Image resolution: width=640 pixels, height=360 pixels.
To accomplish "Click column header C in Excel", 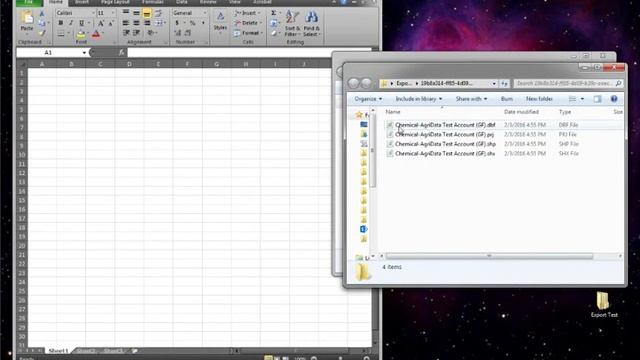I will coord(100,64).
